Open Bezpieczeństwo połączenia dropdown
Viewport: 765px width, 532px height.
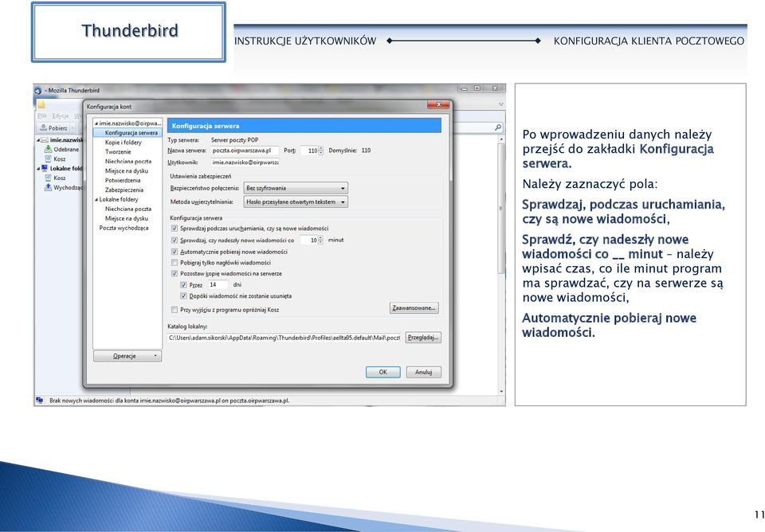point(296,188)
